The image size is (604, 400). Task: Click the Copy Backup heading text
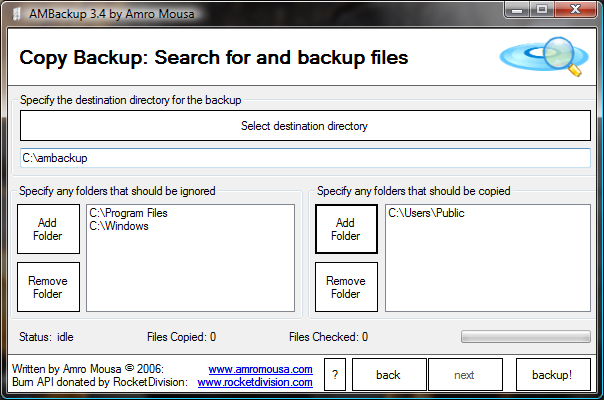214,58
